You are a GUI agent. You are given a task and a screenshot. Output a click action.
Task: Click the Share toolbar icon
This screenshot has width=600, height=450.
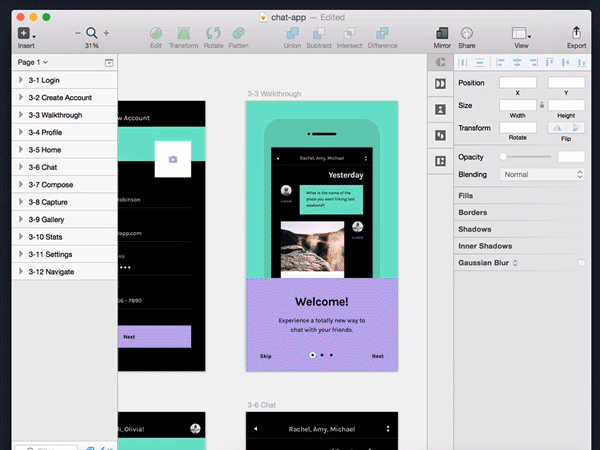point(467,33)
